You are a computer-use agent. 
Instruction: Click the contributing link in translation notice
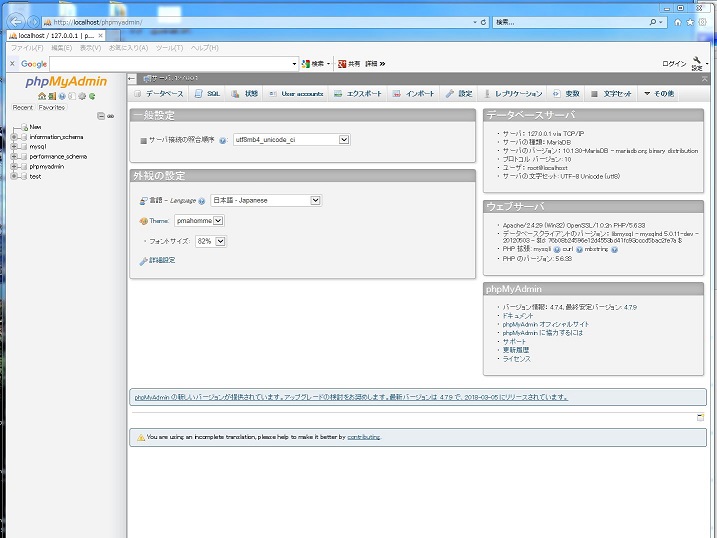[363, 437]
